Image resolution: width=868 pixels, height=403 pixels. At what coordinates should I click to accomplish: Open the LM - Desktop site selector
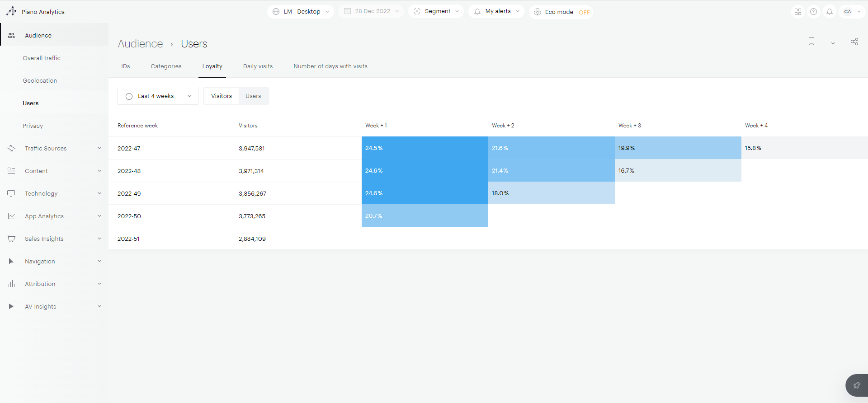[x=301, y=12]
